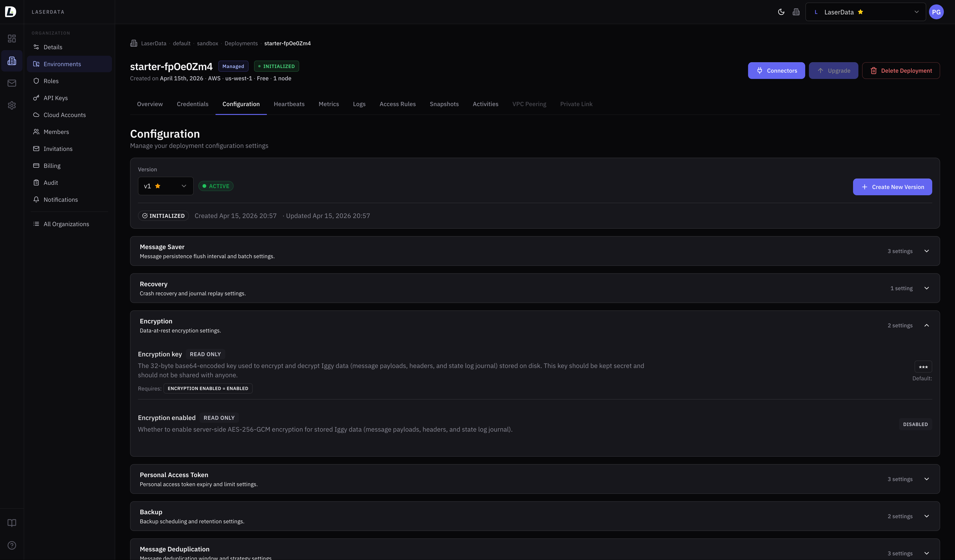The height and width of the screenshot is (560, 955).
Task: Open the v1 version dropdown
Action: [165, 186]
